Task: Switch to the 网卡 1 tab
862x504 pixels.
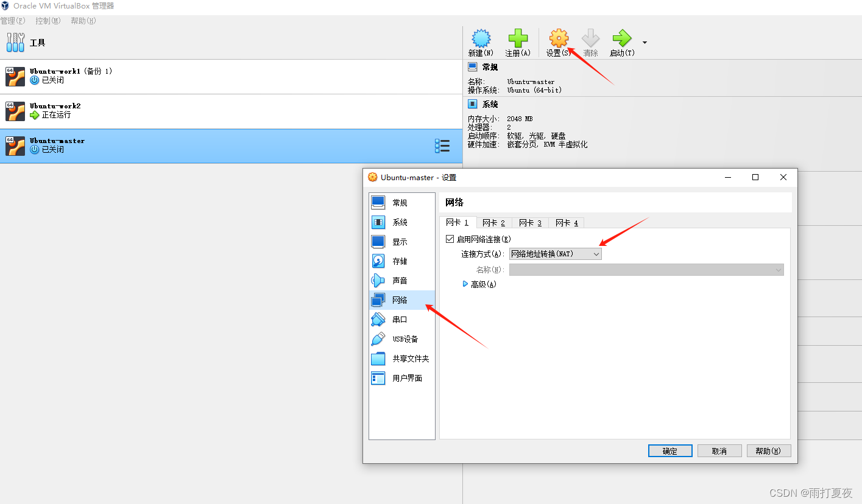Action: (457, 223)
